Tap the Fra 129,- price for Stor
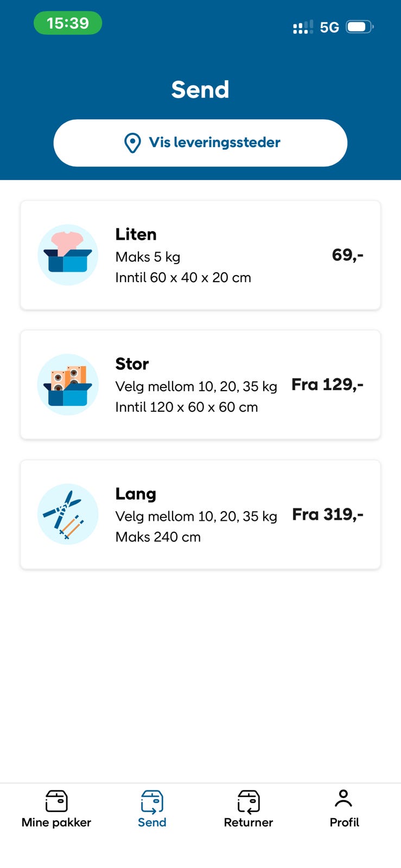This screenshot has width=401, height=868. (x=328, y=385)
